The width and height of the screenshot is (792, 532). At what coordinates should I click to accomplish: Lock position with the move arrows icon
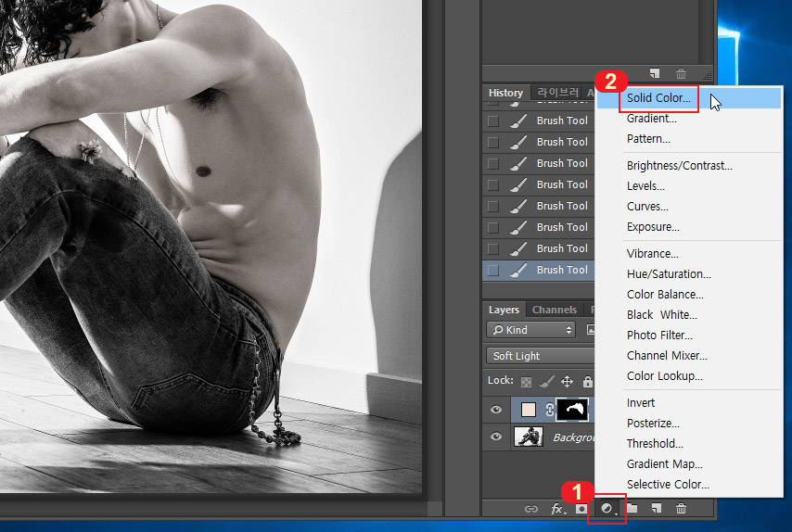(x=568, y=382)
